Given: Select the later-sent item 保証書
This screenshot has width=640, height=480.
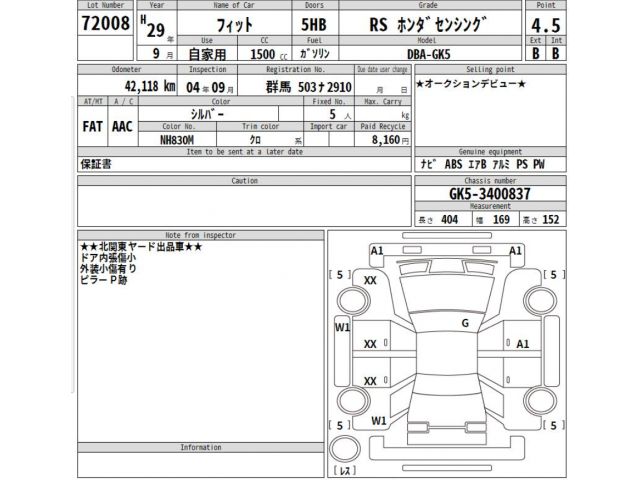Looking at the screenshot, I should (x=96, y=164).
